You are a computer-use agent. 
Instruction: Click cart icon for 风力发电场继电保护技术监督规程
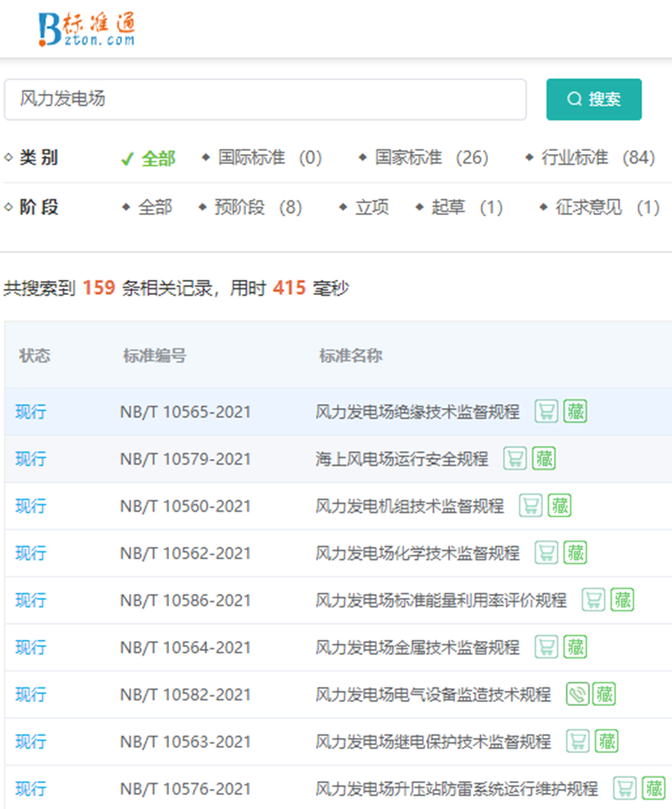point(577,741)
